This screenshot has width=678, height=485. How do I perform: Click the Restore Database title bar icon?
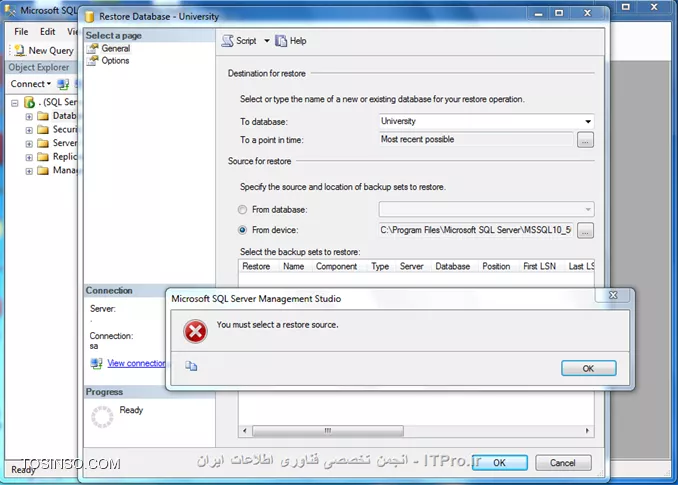(x=90, y=16)
